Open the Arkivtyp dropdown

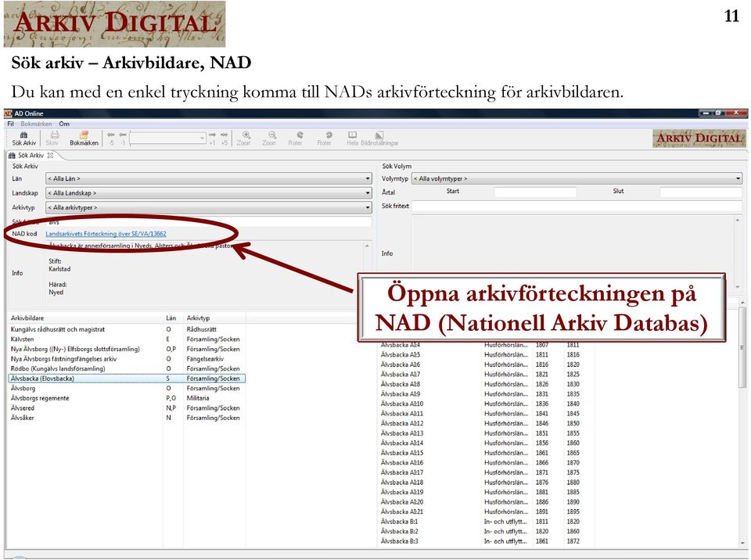coord(209,207)
